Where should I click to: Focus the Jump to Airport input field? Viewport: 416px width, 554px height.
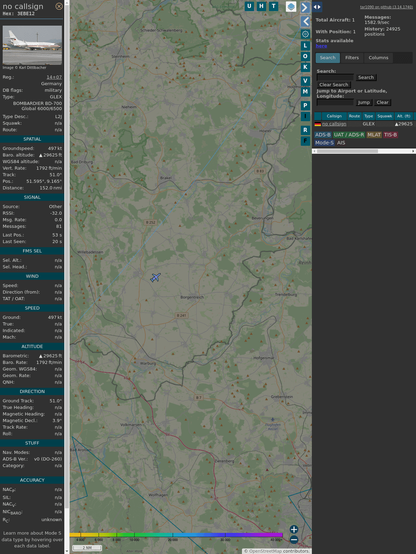335,102
